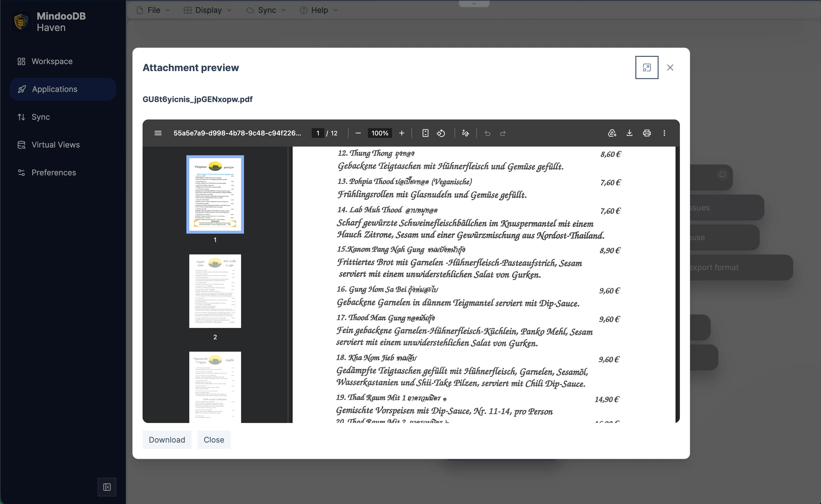Image resolution: width=821 pixels, height=504 pixels.
Task: Select the annotation drawing tool
Action: (466, 133)
